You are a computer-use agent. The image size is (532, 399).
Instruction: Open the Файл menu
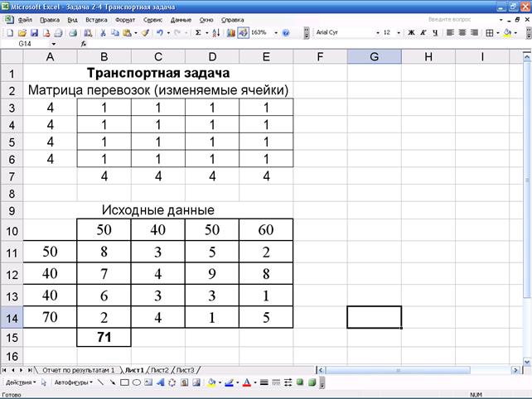(x=25, y=20)
